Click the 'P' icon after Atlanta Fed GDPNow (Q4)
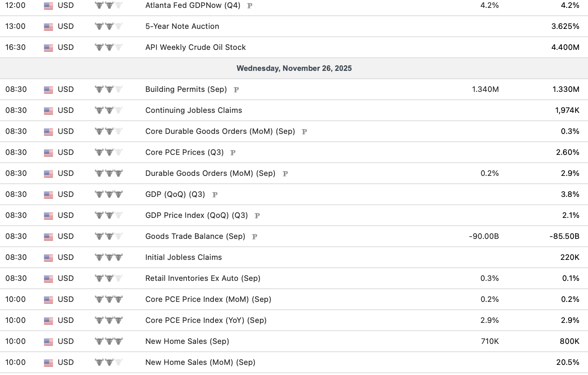This screenshot has height=375, width=588. (250, 6)
